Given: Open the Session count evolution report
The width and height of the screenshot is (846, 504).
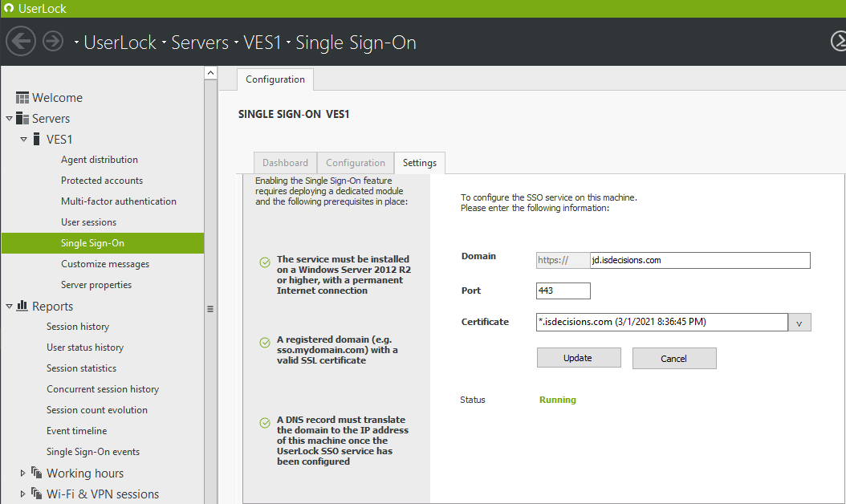Looking at the screenshot, I should pos(97,410).
